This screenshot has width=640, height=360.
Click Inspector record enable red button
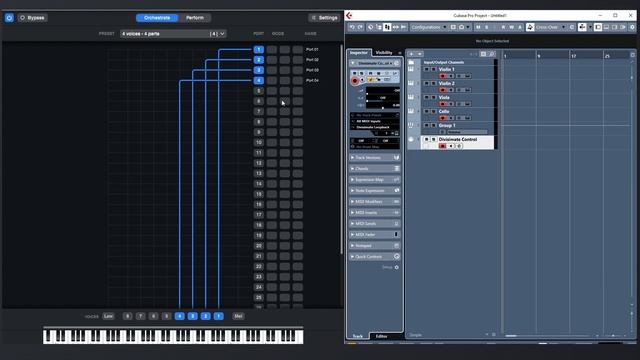click(x=354, y=81)
